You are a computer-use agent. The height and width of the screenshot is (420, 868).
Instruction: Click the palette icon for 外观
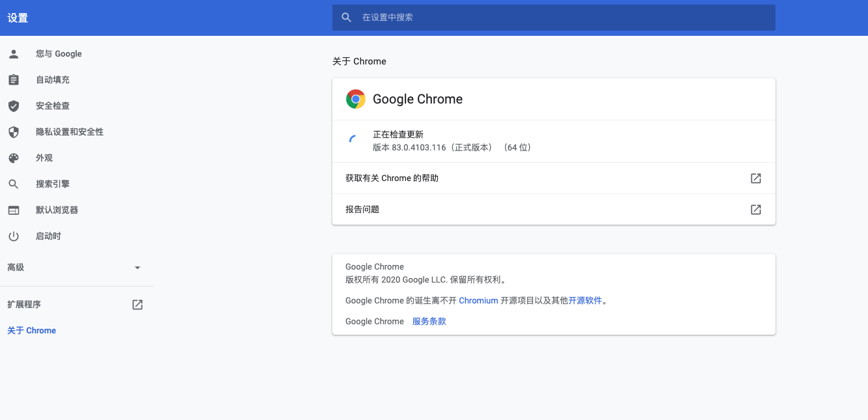(x=14, y=158)
